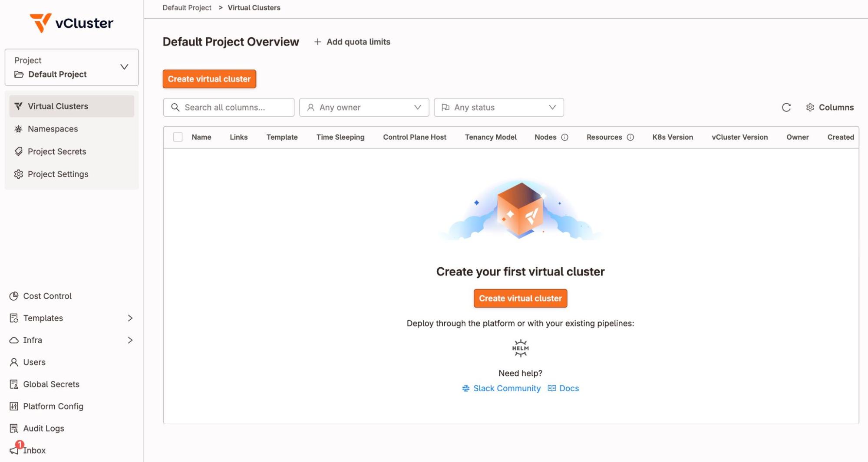Toggle the select-all checkbox in table header
Screen dimensions: 868x462
point(178,137)
